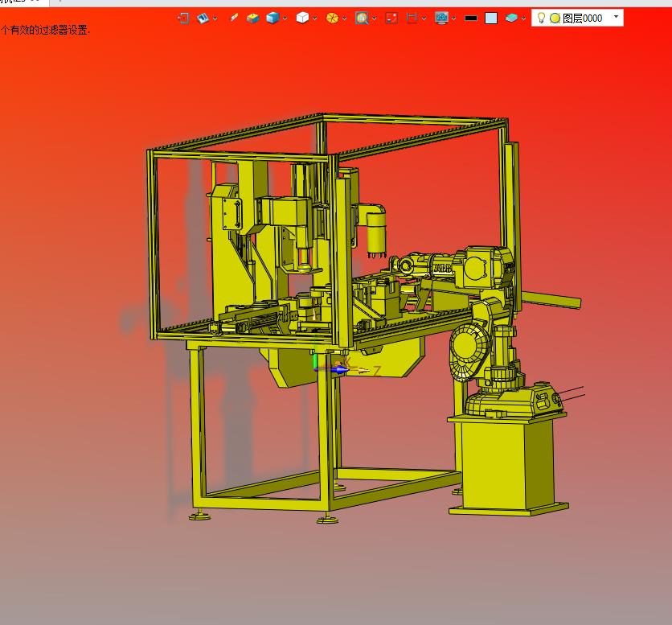
Task: Click the white cube view icon
Action: click(x=302, y=18)
